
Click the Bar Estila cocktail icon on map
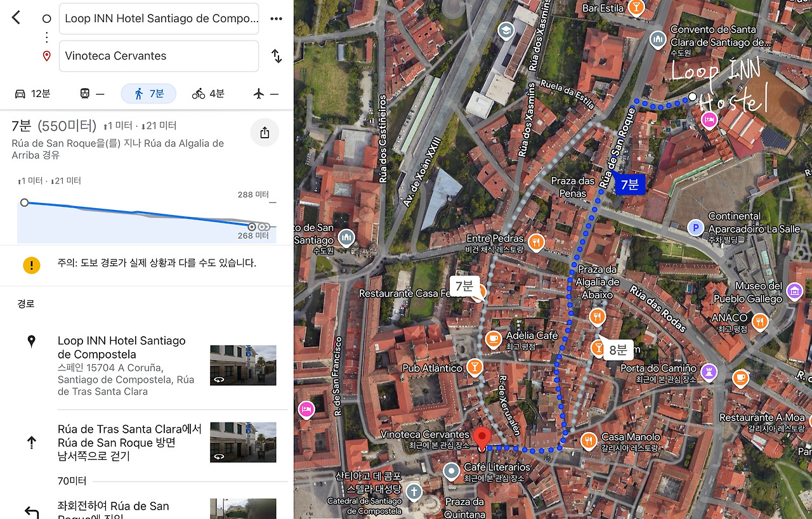click(x=636, y=8)
